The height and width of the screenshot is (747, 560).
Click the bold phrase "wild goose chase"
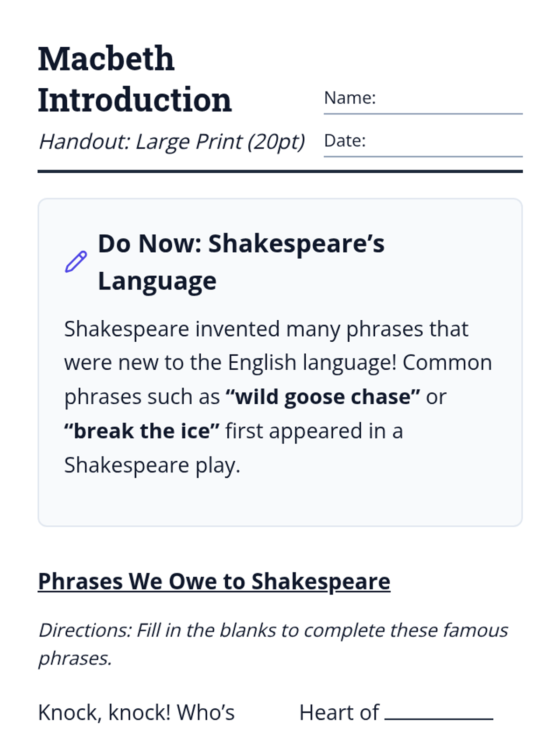pos(322,397)
